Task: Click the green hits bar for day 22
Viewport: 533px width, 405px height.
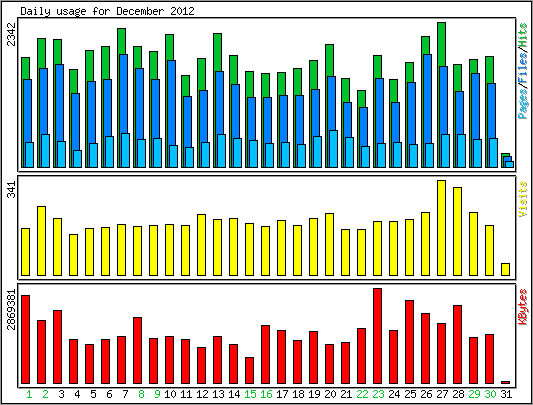Action: tap(362, 99)
